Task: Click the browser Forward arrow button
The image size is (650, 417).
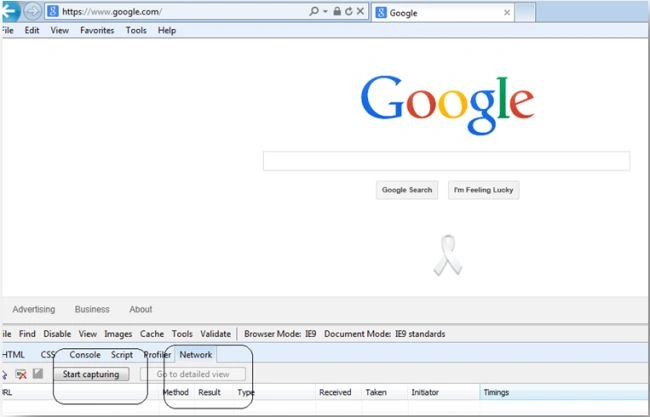Action: [x=32, y=12]
